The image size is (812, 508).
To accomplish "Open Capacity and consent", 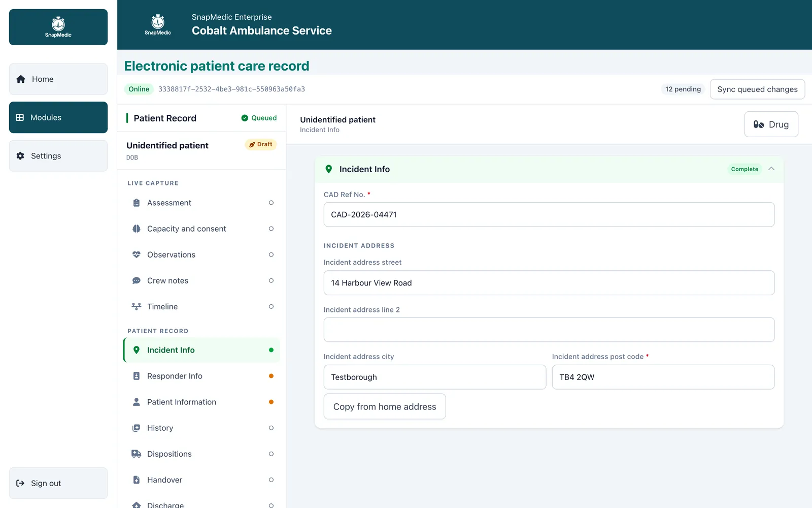I will pos(202,229).
